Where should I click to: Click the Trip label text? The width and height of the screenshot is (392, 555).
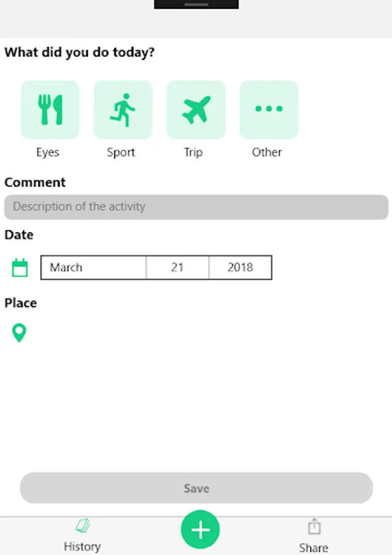click(193, 152)
